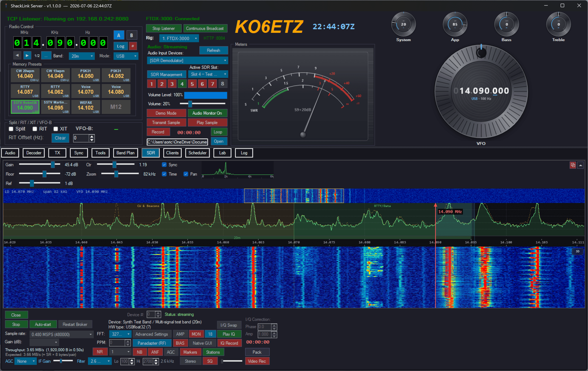Image resolution: width=588 pixels, height=371 pixels.
Task: Click the ellipsis button next to 1/2
Action: pos(46,56)
